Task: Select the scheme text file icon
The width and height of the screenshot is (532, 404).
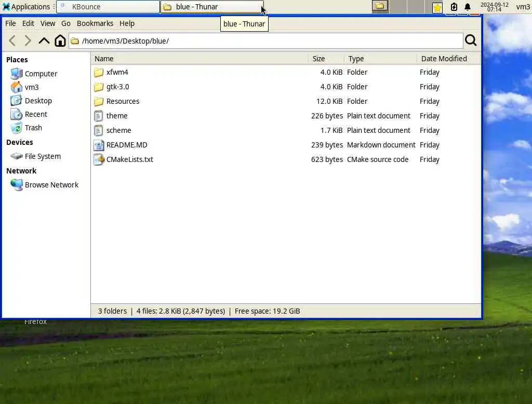Action: coord(98,130)
